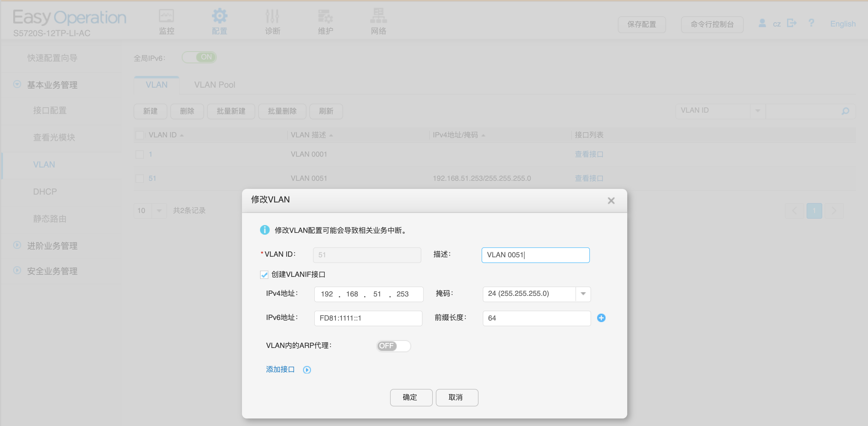Open the 命令行控制台 console
Screen dimensions: 868x426
[x=712, y=24]
